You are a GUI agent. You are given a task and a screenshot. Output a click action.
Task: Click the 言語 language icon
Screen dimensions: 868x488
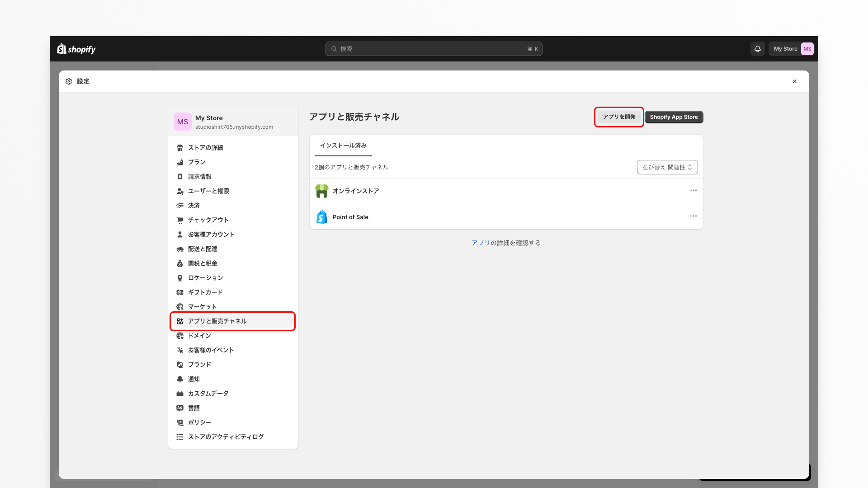(180, 408)
